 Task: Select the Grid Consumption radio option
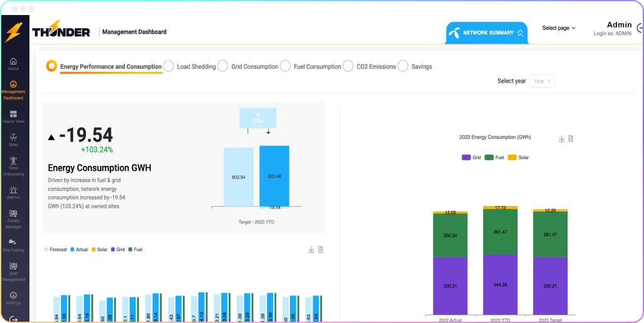point(222,66)
